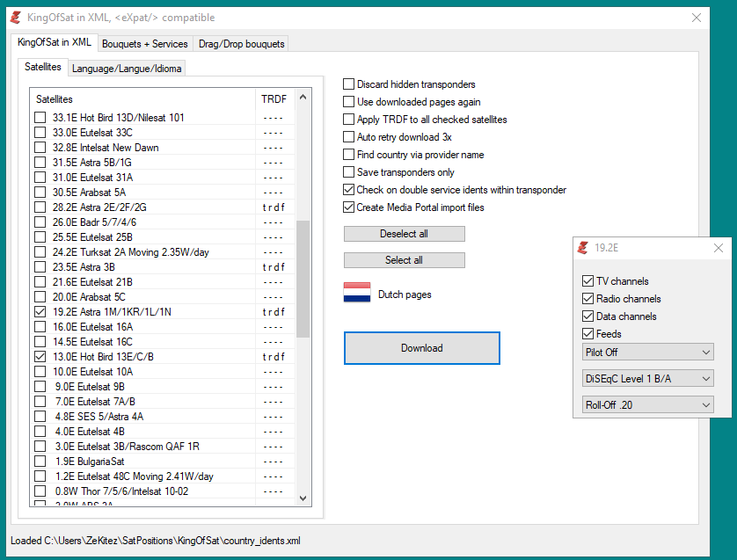Enable Save transponders only
Screen dimensions: 737x560
348,172
